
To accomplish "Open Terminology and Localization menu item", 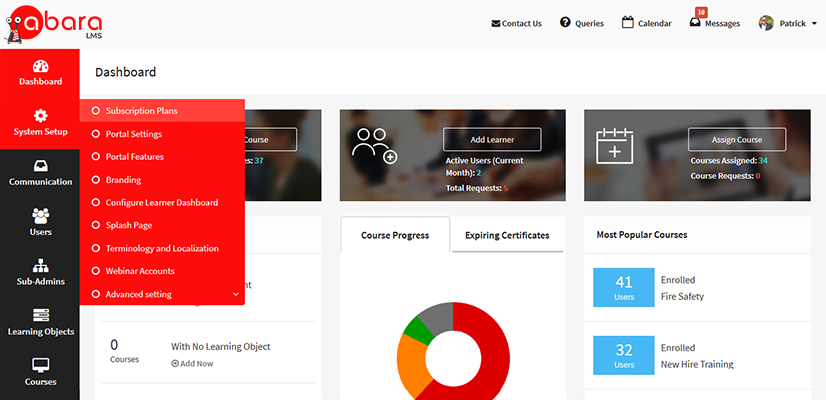I will (x=162, y=248).
